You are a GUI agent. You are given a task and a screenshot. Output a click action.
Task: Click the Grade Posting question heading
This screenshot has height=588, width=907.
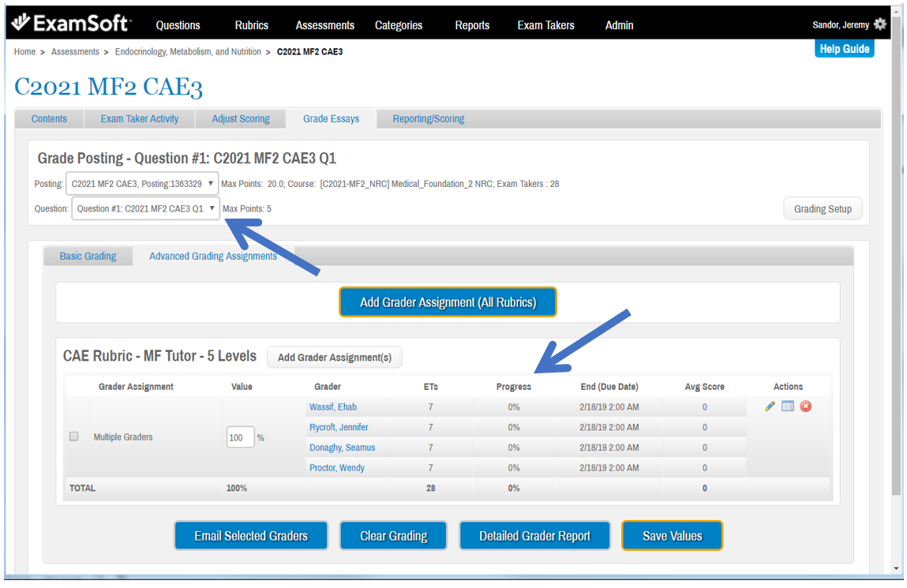(187, 158)
